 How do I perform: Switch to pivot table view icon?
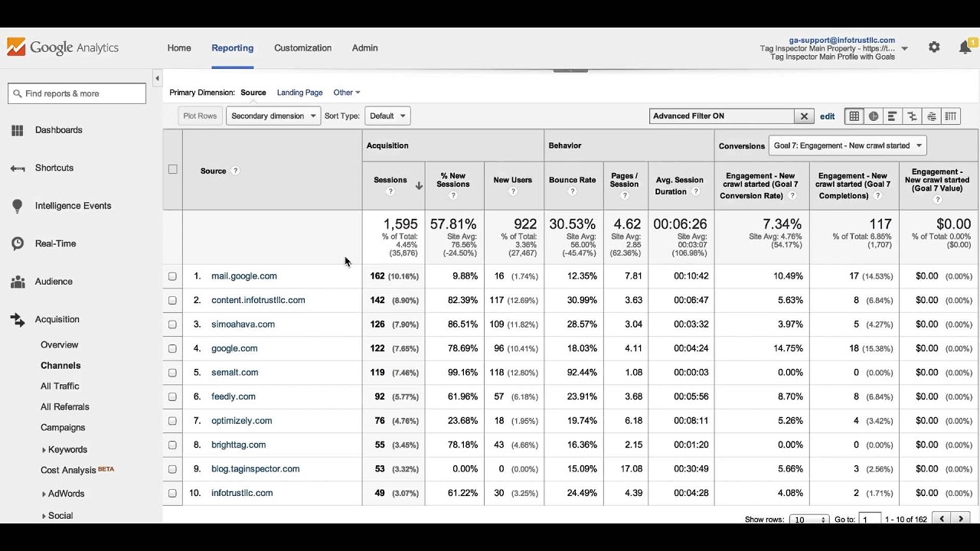(950, 116)
